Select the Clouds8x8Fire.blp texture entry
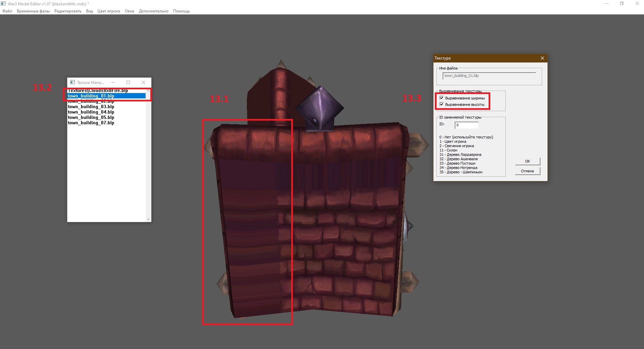 click(107, 91)
